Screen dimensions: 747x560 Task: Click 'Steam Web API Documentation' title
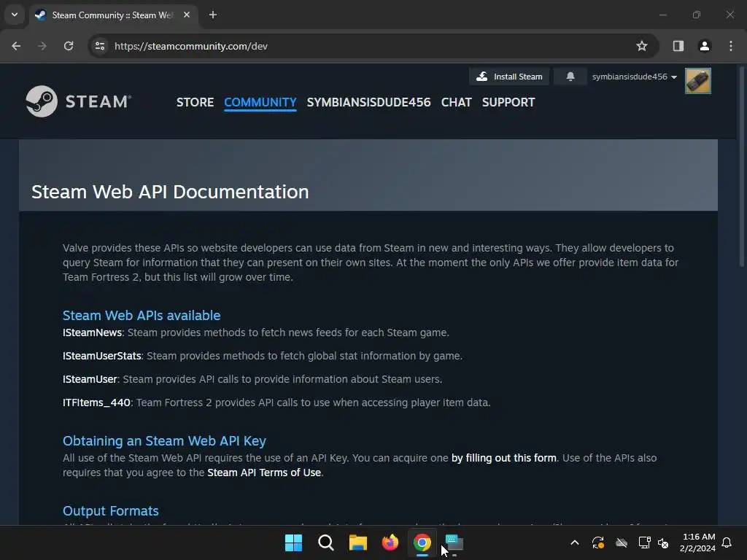[170, 192]
